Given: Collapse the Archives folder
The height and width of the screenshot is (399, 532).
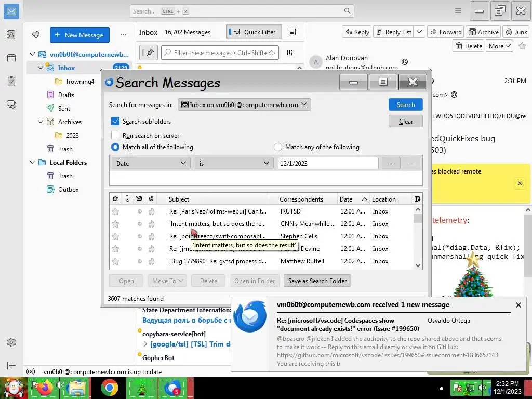Looking at the screenshot, I should (x=41, y=122).
